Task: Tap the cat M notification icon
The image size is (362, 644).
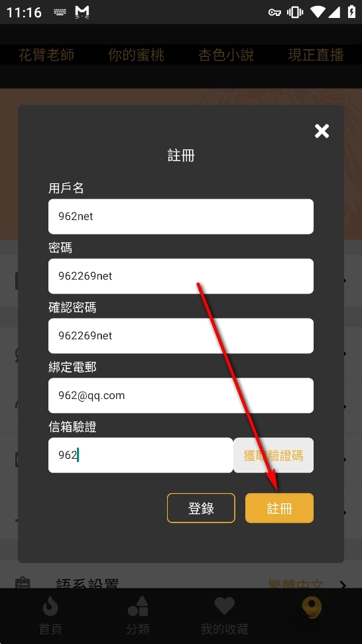Action: coord(82,13)
